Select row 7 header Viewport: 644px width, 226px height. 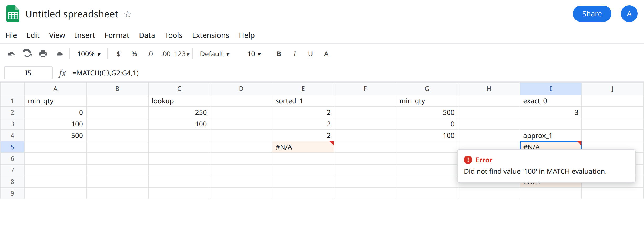[x=12, y=170]
